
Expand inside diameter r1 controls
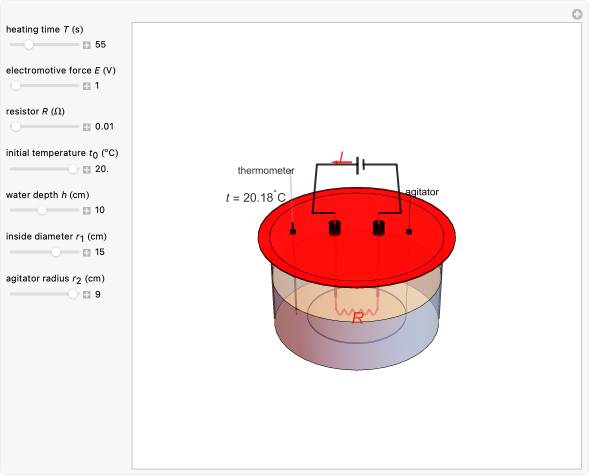[87, 252]
